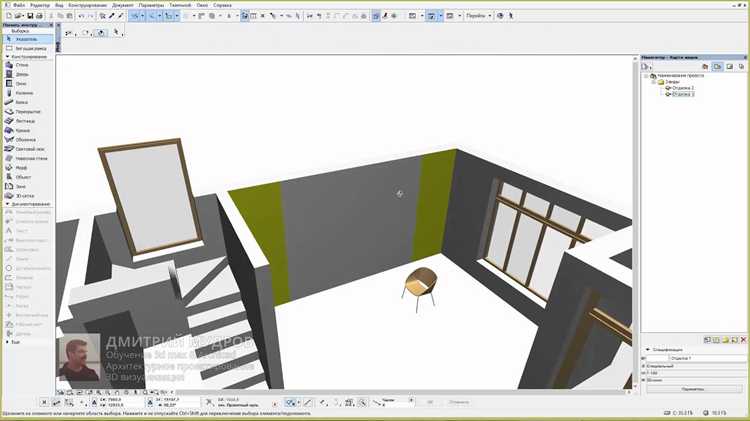
Task: Switch Navigator to Publisher Sets button
Action: (741, 66)
